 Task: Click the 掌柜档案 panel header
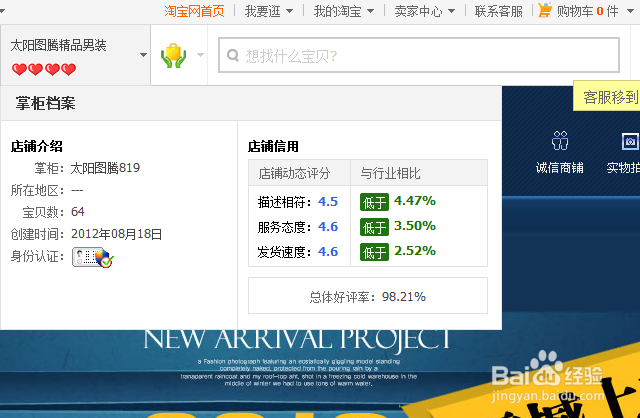[251, 103]
